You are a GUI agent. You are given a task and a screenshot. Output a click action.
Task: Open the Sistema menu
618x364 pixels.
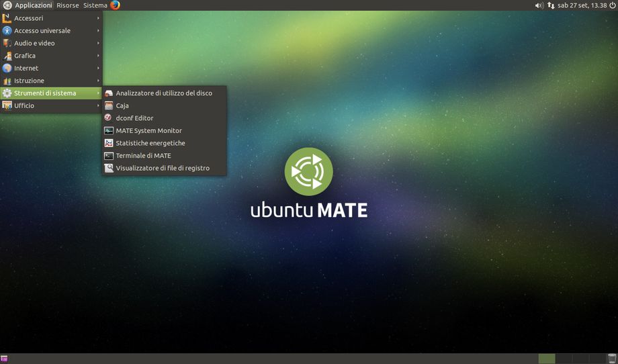tap(95, 5)
